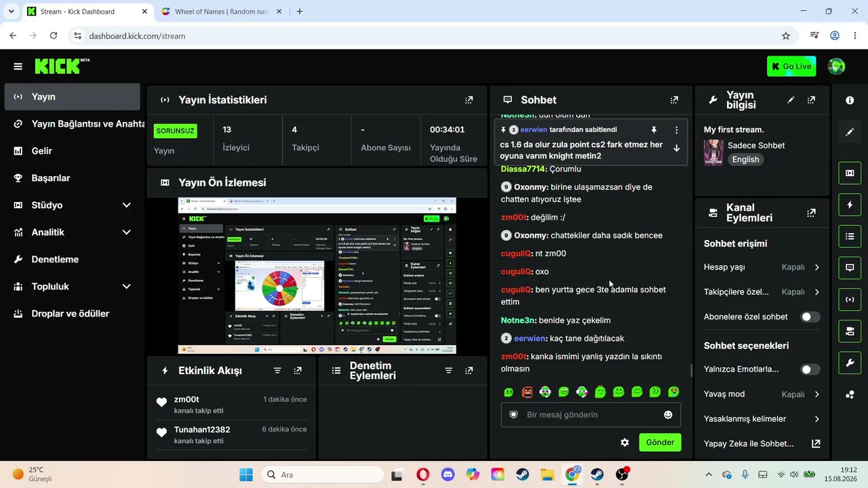Toggle the lightning activity feed rail icon
The width and height of the screenshot is (868, 488).
click(x=850, y=205)
